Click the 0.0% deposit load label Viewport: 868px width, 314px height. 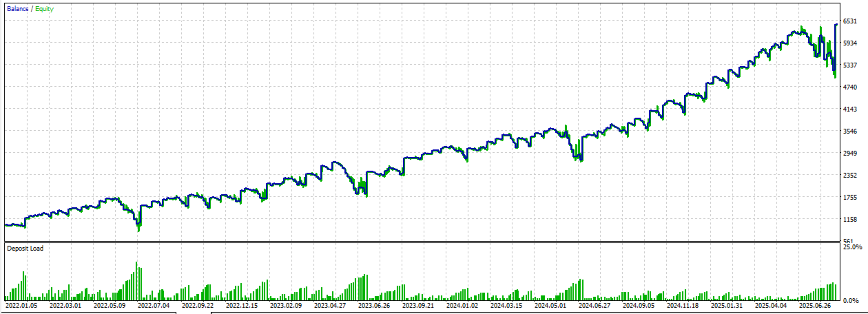[852, 301]
